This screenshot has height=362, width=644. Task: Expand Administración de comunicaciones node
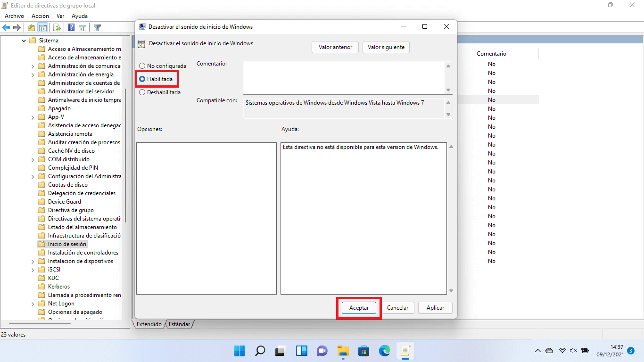pyautogui.click(x=33, y=66)
